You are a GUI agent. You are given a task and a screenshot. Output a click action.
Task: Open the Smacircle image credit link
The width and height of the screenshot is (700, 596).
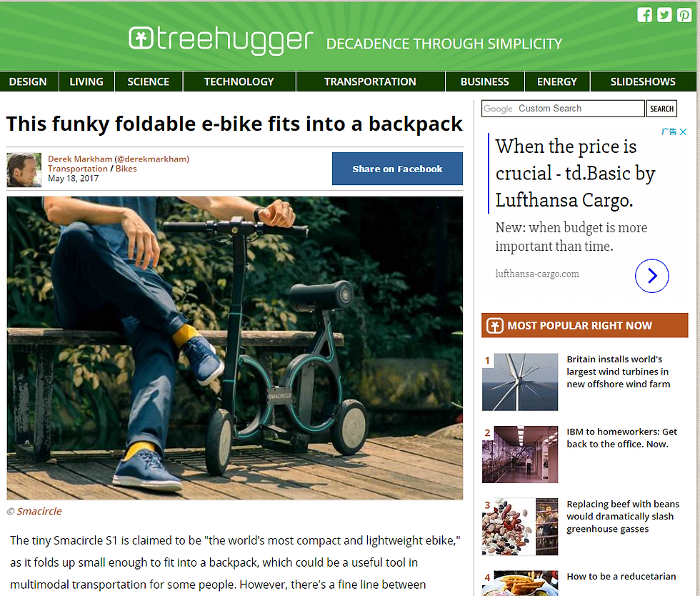tap(39, 512)
